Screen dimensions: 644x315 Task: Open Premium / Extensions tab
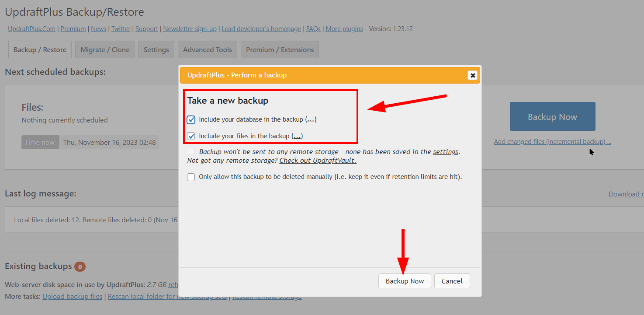point(280,49)
